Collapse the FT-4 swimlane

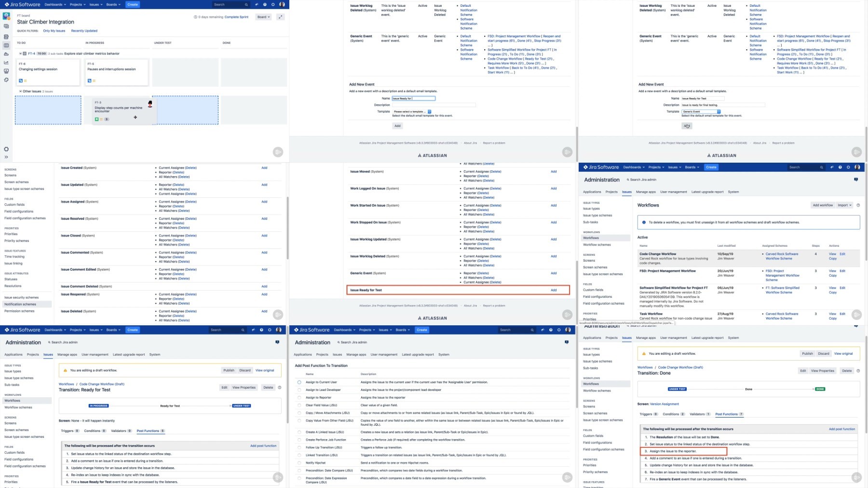click(x=20, y=54)
